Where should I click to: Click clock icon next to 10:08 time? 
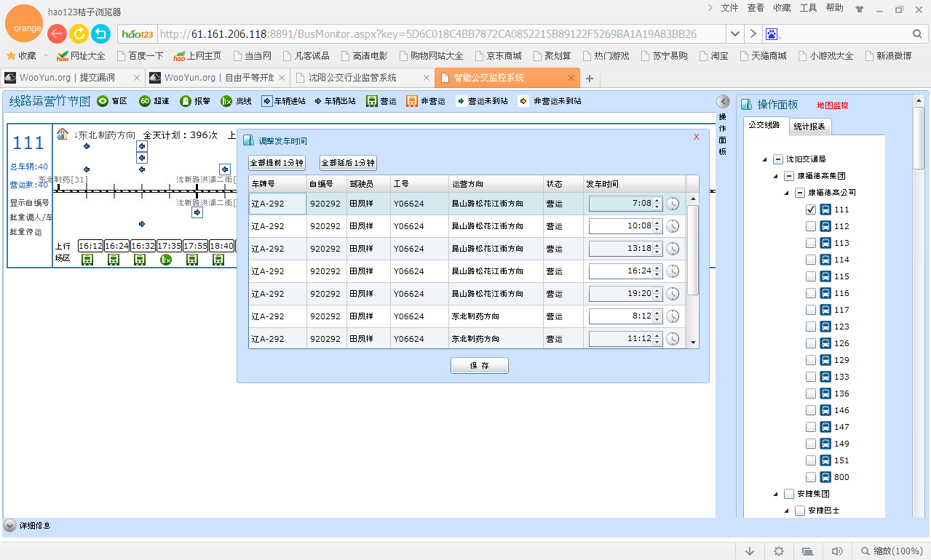click(x=673, y=226)
